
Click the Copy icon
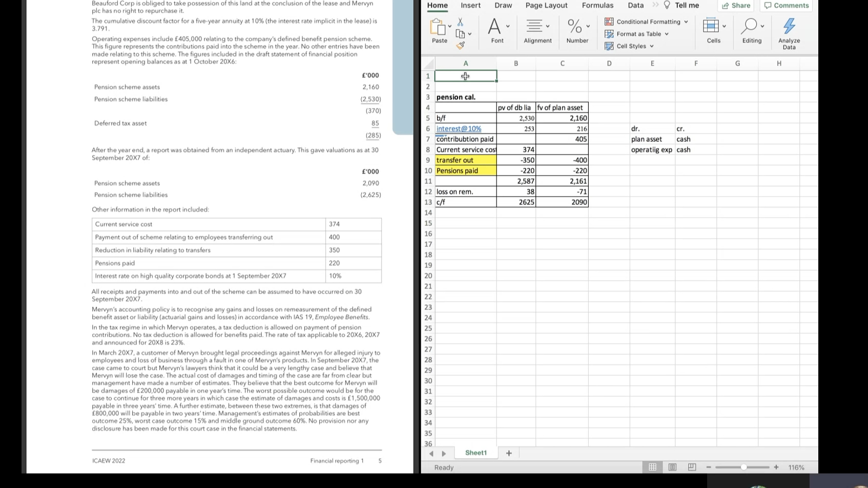tap(460, 34)
